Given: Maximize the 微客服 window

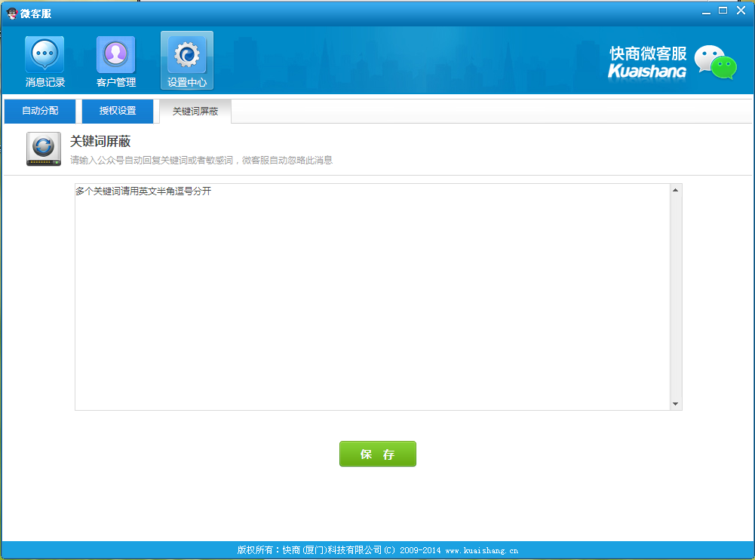Looking at the screenshot, I should tap(723, 11).
